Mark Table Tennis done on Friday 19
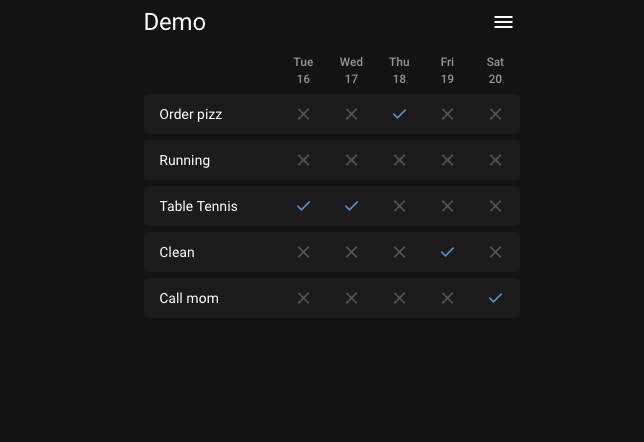The width and height of the screenshot is (644, 442). coord(447,206)
